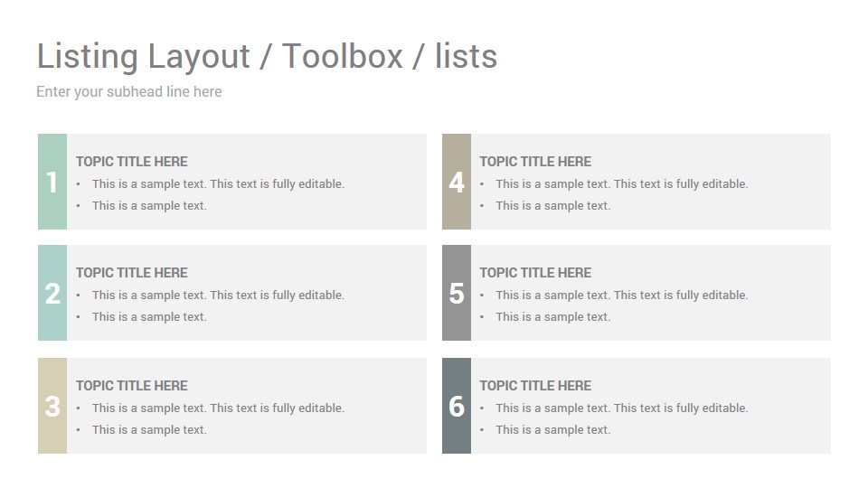Click the tan number 4 block

pyautogui.click(x=457, y=182)
